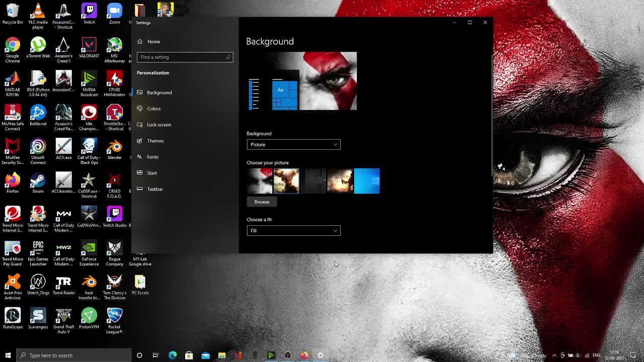Open the Choose a fit dropdown
Viewport: 644px width, 362px height.
(293, 230)
